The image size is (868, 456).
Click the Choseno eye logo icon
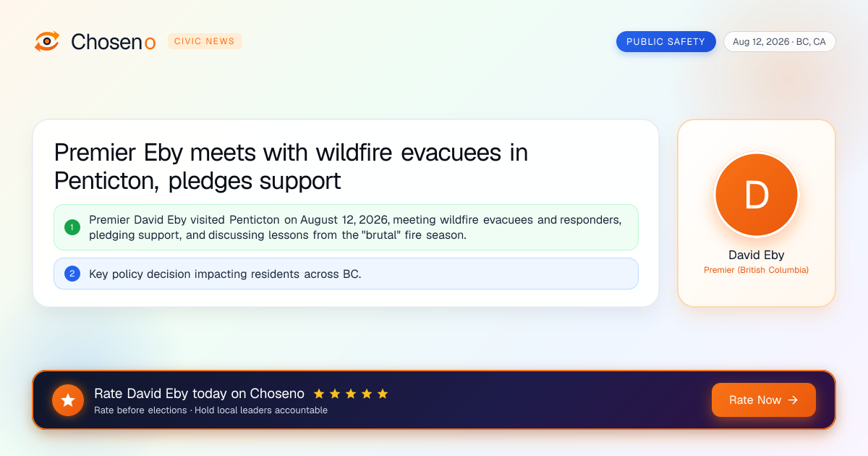click(x=47, y=41)
